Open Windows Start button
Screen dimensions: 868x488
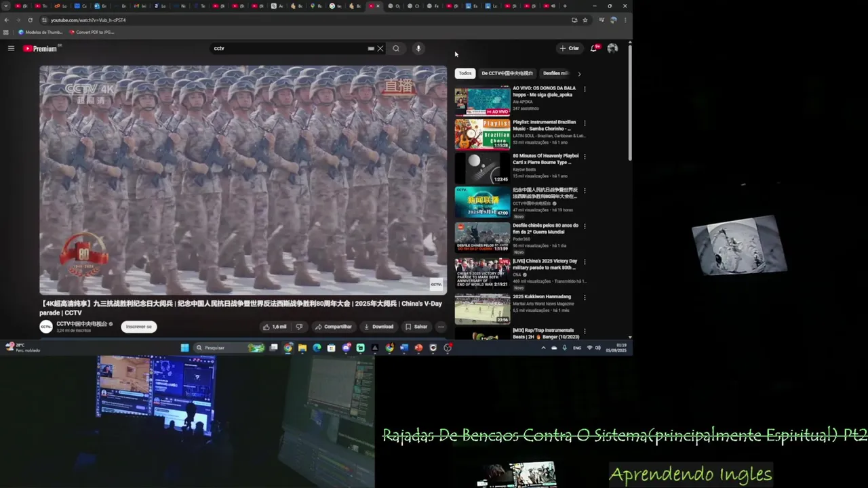pyautogui.click(x=184, y=348)
